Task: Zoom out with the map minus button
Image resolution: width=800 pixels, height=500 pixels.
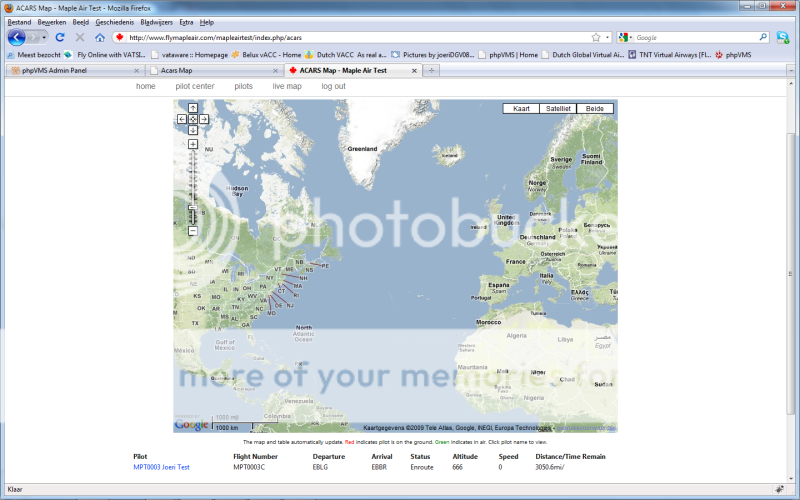Action: [193, 231]
